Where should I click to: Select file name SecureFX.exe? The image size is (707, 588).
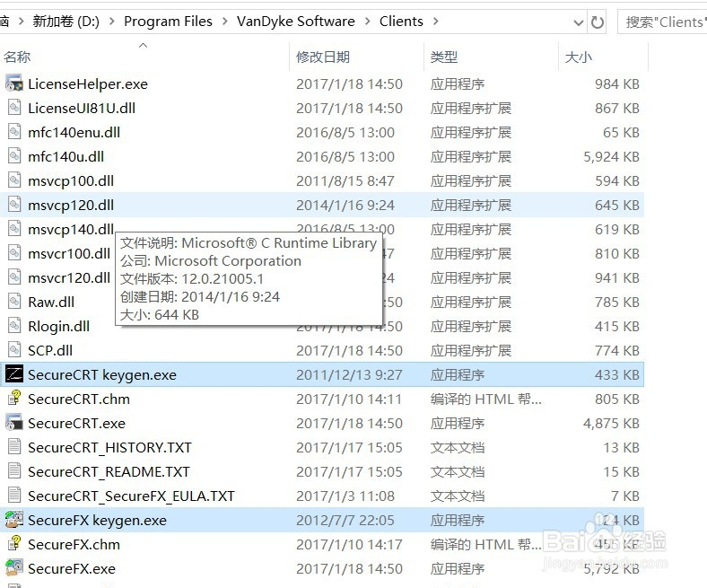pos(72,568)
